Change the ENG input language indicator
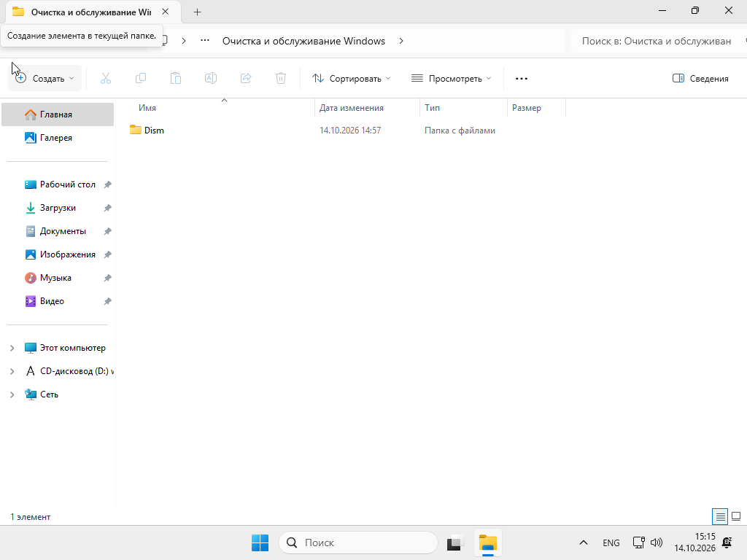Viewport: 747px width, 560px height. tap(611, 542)
